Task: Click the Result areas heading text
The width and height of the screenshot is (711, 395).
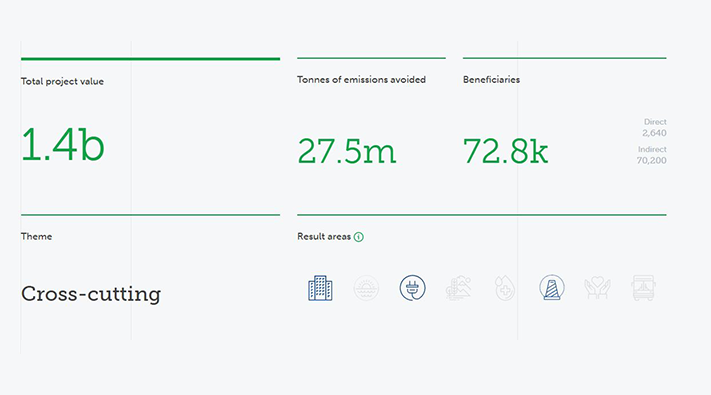Action: click(324, 236)
